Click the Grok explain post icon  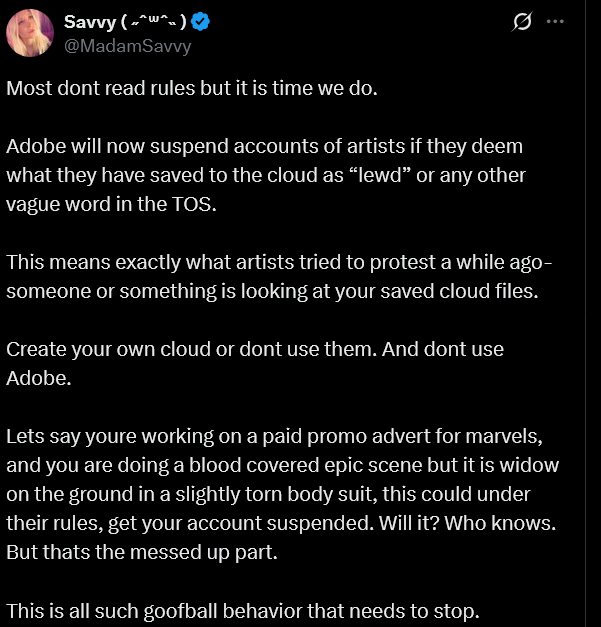coord(521,22)
